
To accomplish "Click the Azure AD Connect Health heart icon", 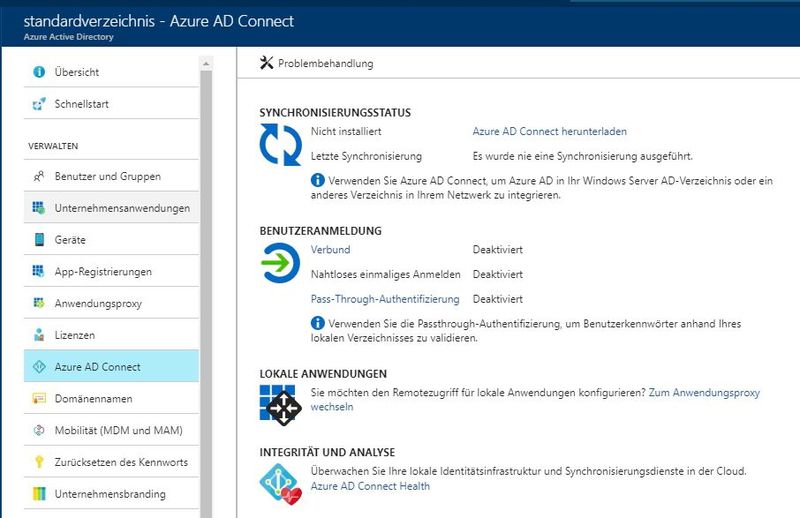I will 280,484.
